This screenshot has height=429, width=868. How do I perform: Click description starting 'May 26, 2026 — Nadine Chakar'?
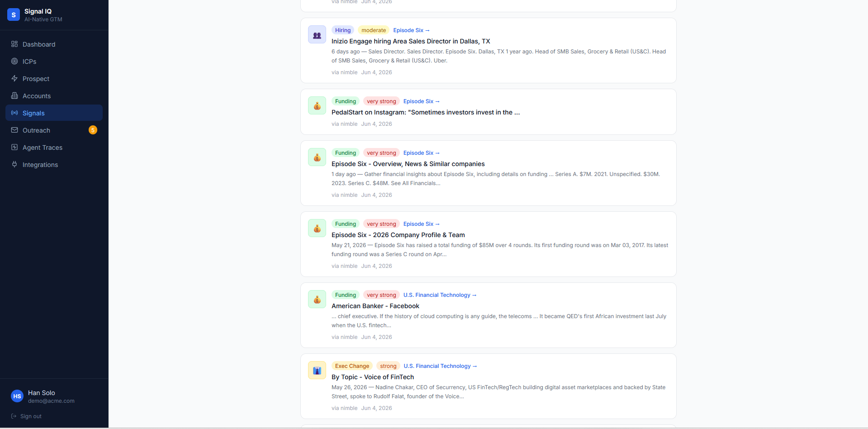coord(498,392)
